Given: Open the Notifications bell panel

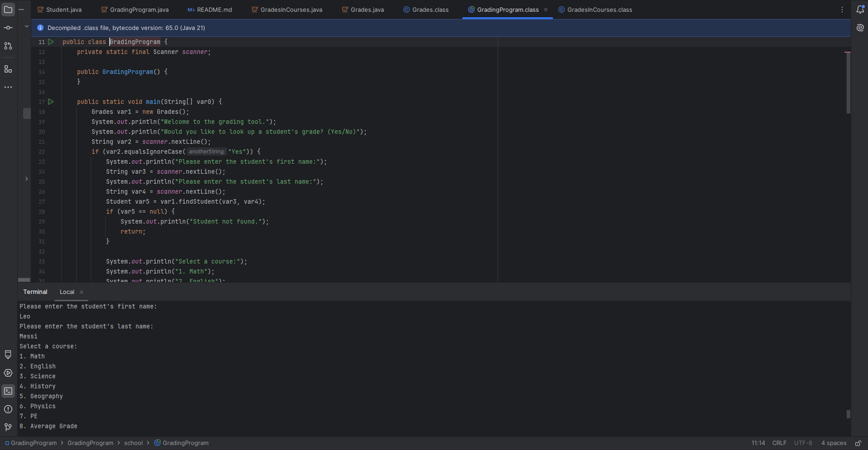Looking at the screenshot, I should pos(860,10).
